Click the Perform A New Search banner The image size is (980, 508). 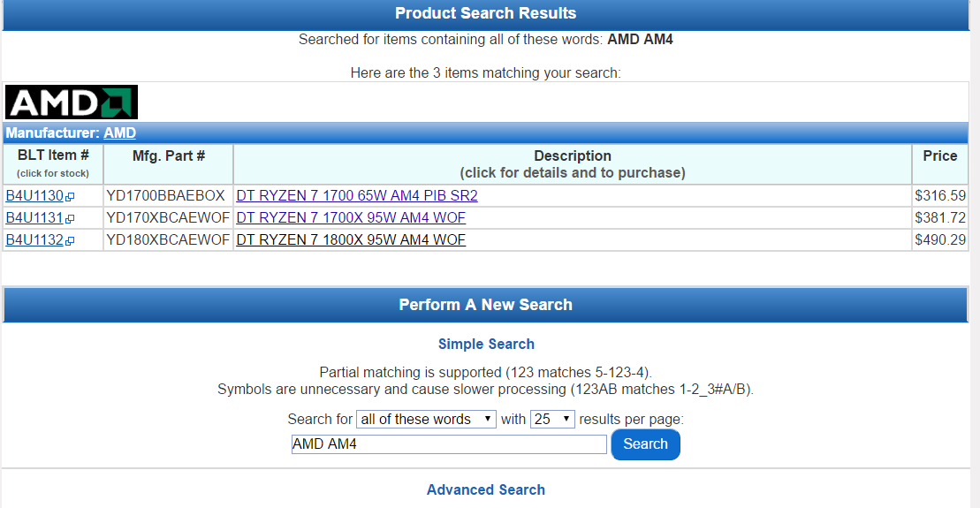tap(486, 305)
